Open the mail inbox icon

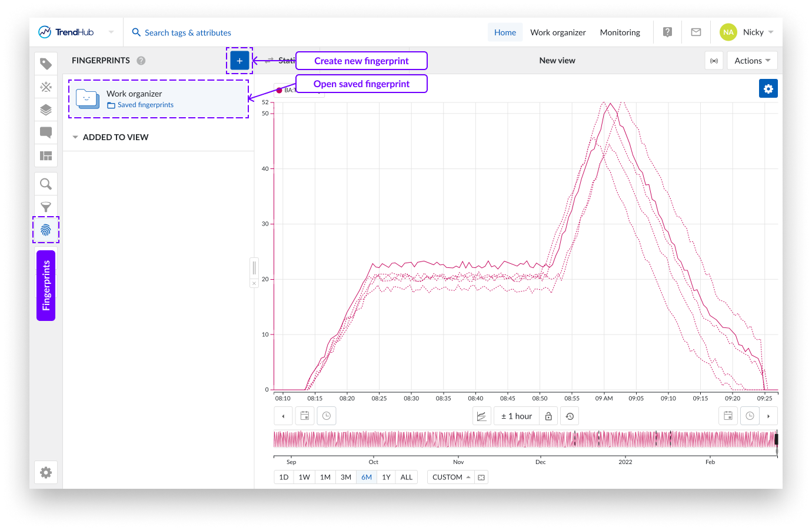click(x=696, y=32)
